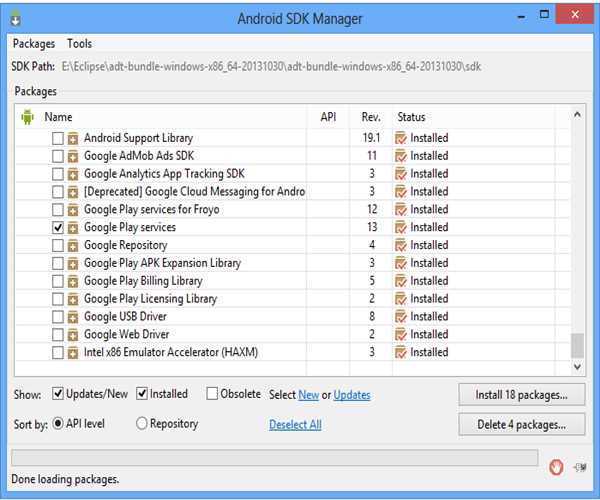The image size is (600, 500).
Task: Click the red stop icon in the status bar
Action: pyautogui.click(x=556, y=467)
